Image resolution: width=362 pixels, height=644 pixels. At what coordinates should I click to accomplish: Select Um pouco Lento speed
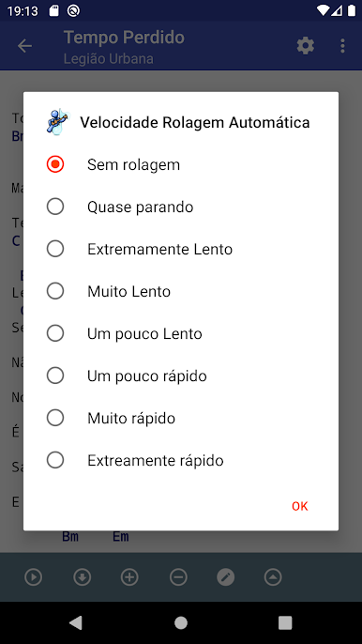pos(181,333)
